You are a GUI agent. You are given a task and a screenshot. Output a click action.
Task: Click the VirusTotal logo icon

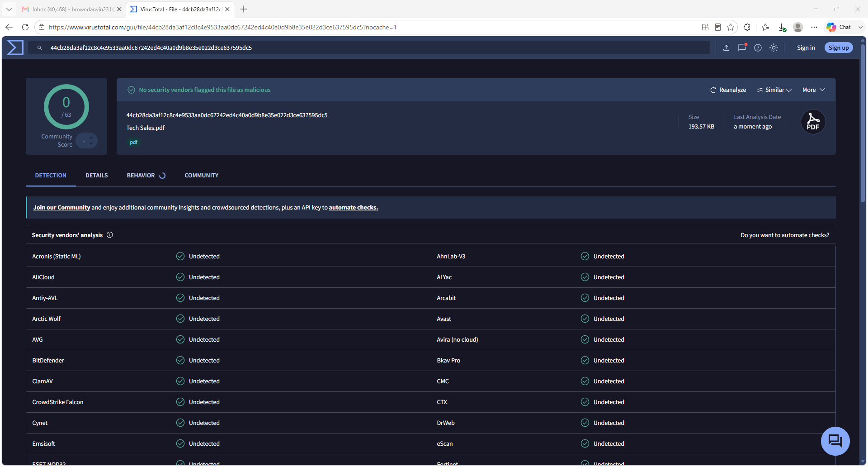15,48
